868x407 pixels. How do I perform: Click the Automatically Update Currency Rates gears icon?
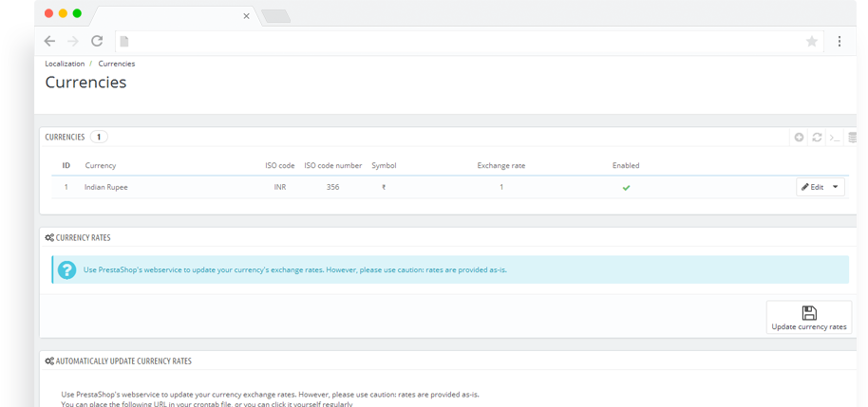pyautogui.click(x=49, y=361)
